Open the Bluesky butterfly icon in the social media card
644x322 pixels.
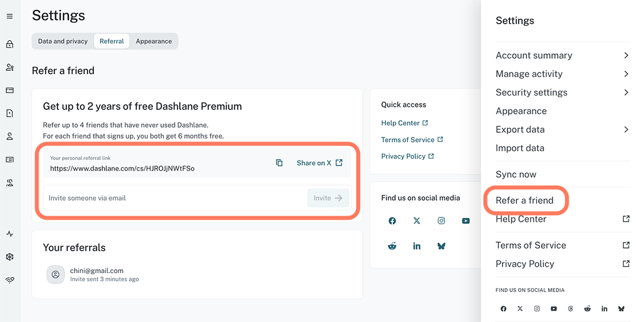442,246
